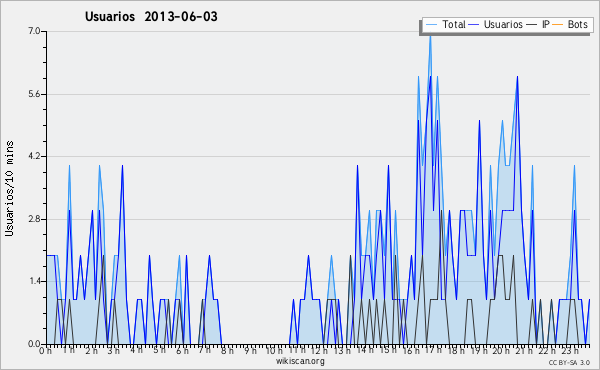Click the '4 h' x-axis label
The image size is (600, 370).
tap(137, 350)
